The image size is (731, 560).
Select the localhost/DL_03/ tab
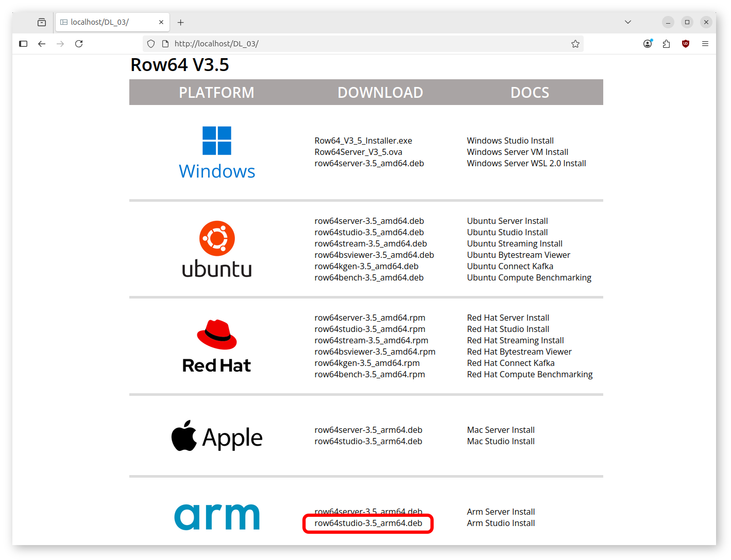112,22
